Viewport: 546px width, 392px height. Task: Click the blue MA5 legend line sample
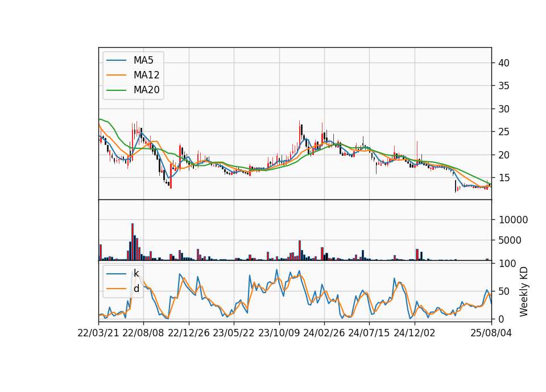pos(116,60)
